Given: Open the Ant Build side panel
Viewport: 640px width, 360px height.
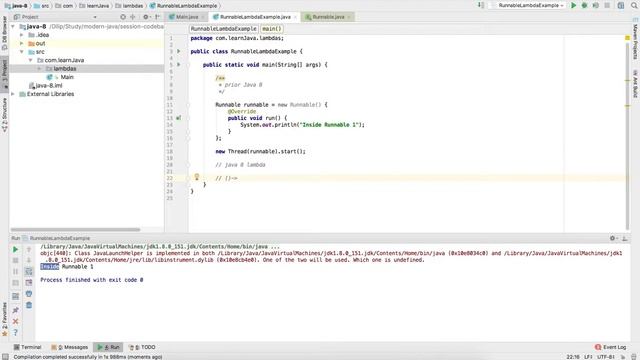Looking at the screenshot, I should 635,84.
